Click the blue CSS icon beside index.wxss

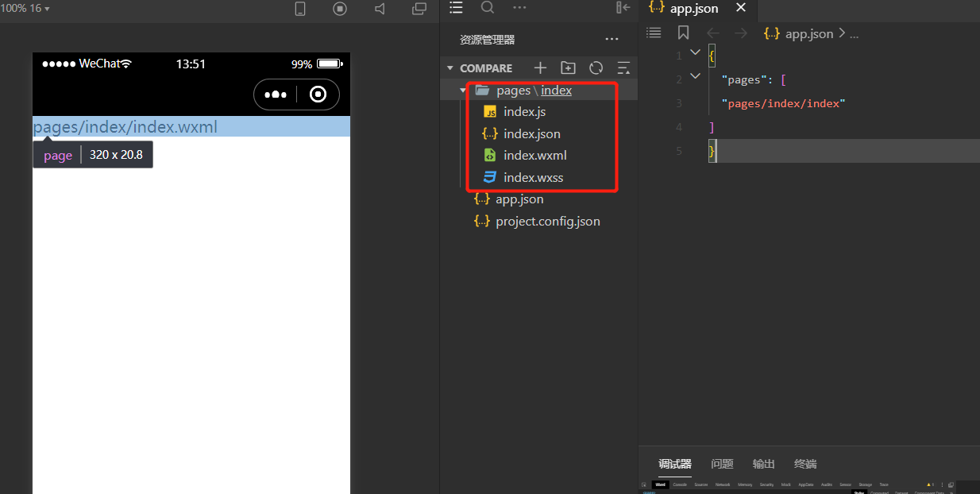(x=490, y=177)
